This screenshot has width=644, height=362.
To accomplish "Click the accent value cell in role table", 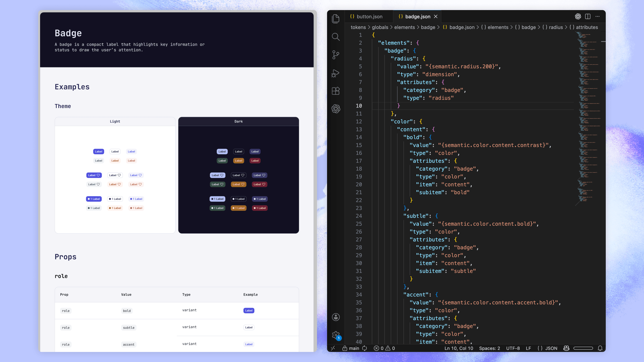I will coord(129,345).
